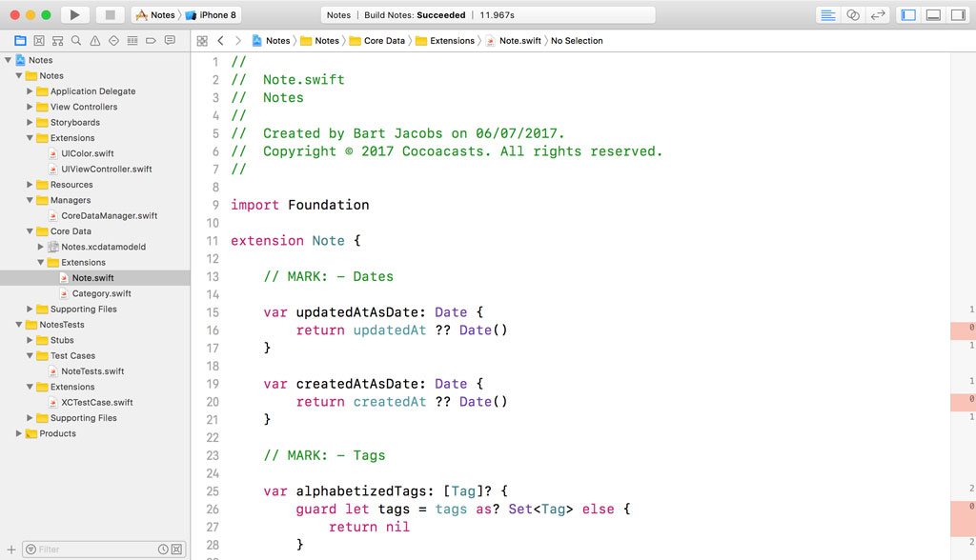This screenshot has width=976, height=560.
Task: Select the Debug navigator
Action: [132, 41]
